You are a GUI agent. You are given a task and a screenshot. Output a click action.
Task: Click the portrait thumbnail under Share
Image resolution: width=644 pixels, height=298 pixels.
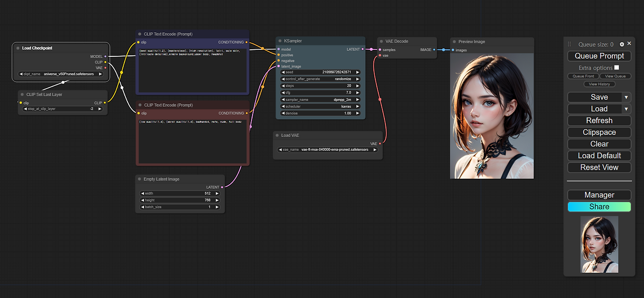click(x=599, y=244)
